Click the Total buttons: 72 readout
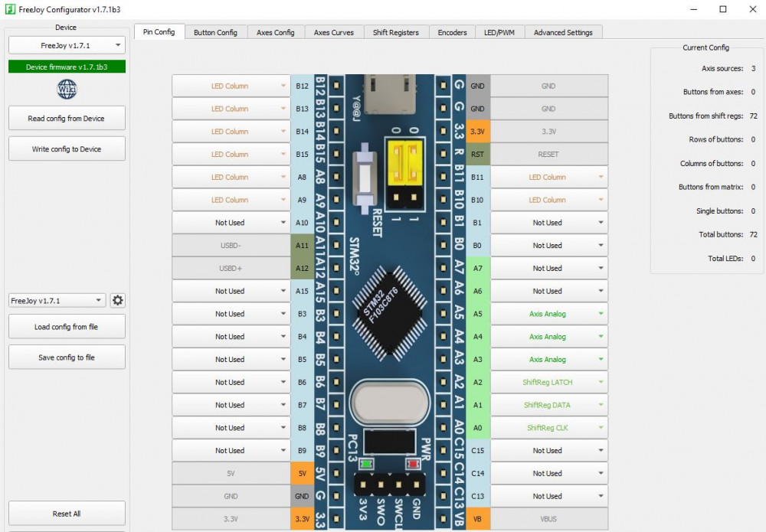 (728, 234)
